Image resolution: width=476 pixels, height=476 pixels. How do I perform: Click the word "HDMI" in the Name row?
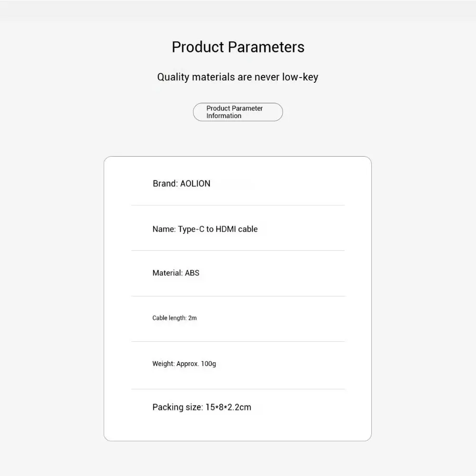226,229
